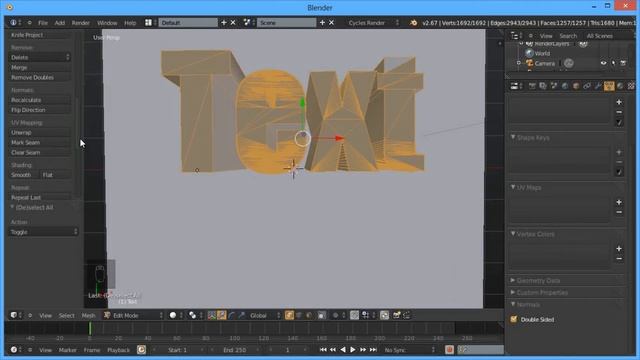Click the Mark Seam button
This screenshot has height=360, width=640.
click(x=40, y=142)
